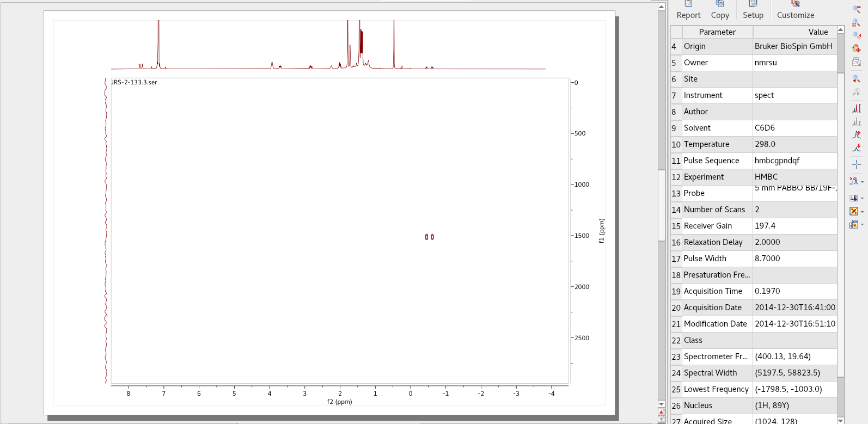Click the full view spectrum window icon
868x424 pixels.
pyautogui.click(x=856, y=62)
